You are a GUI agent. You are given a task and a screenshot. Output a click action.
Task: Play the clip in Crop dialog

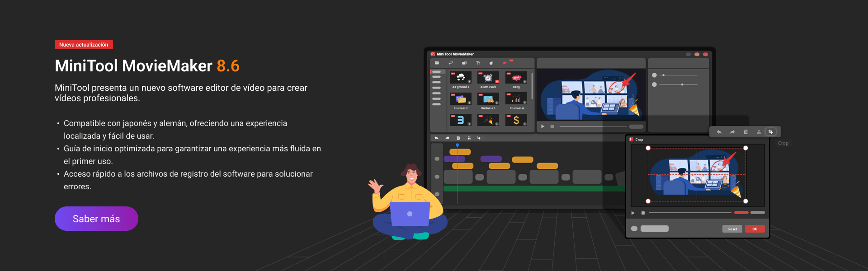click(x=633, y=213)
